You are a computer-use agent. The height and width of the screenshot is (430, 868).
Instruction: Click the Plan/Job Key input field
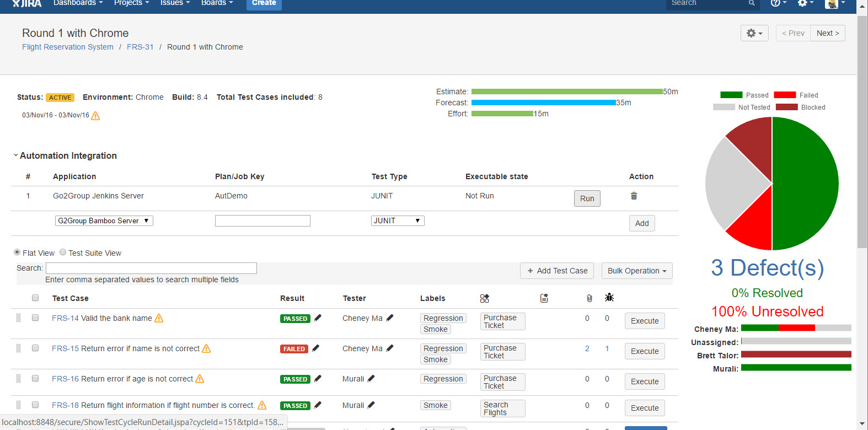(262, 221)
